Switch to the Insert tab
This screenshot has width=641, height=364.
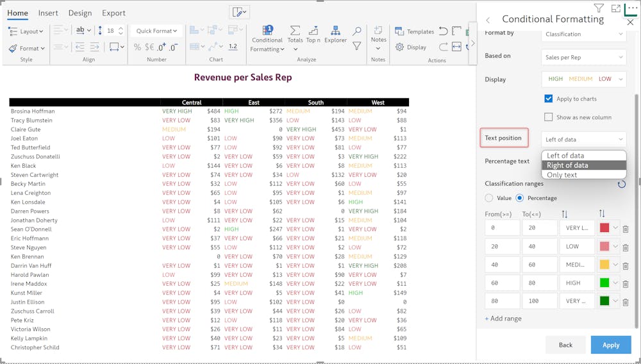click(48, 13)
